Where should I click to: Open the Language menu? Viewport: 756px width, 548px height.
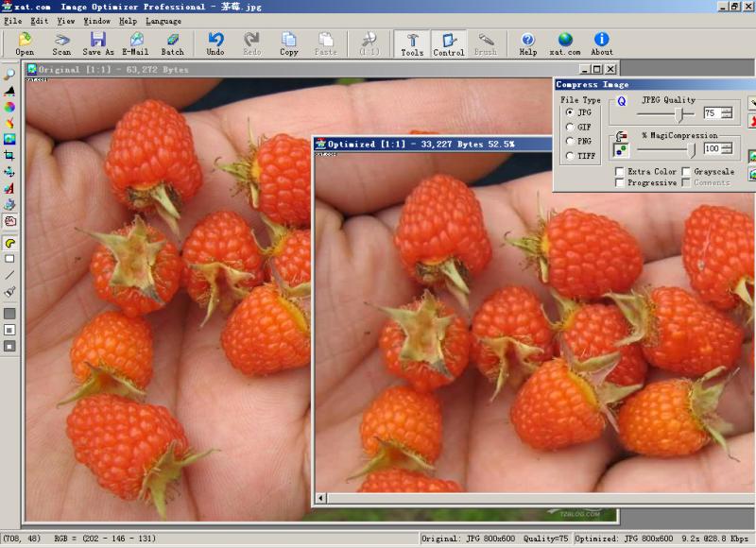(163, 21)
